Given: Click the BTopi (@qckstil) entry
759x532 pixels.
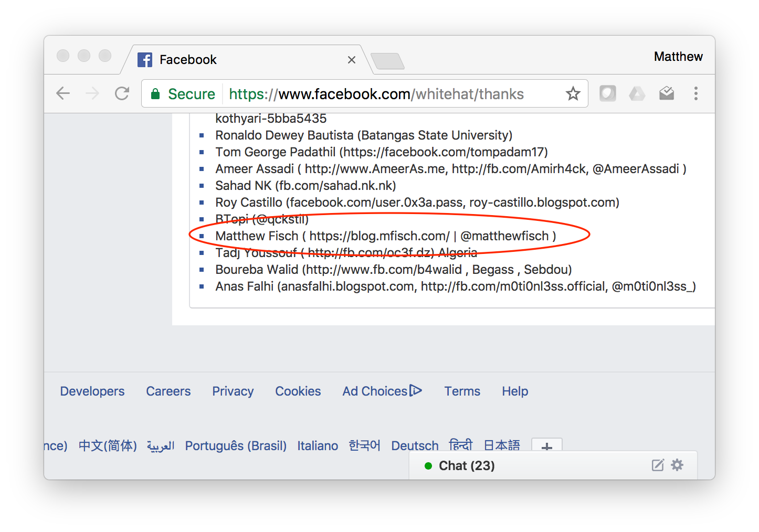Looking at the screenshot, I should click(262, 219).
